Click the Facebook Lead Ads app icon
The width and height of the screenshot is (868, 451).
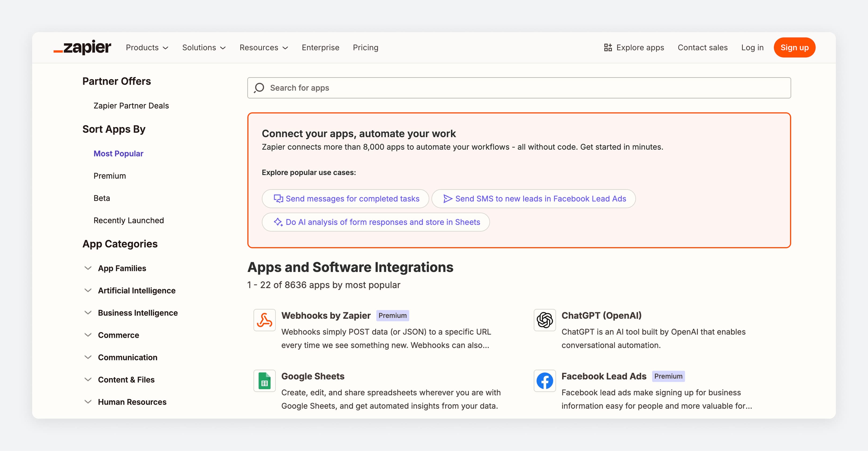(x=545, y=381)
